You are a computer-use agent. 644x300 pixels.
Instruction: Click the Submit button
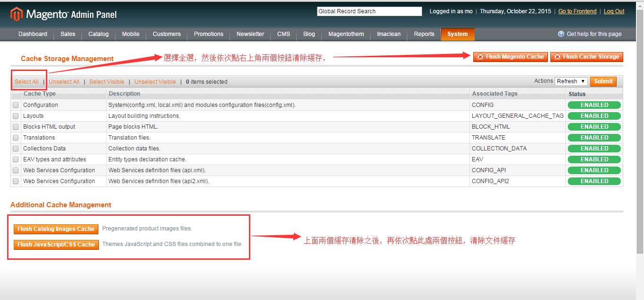tap(603, 81)
